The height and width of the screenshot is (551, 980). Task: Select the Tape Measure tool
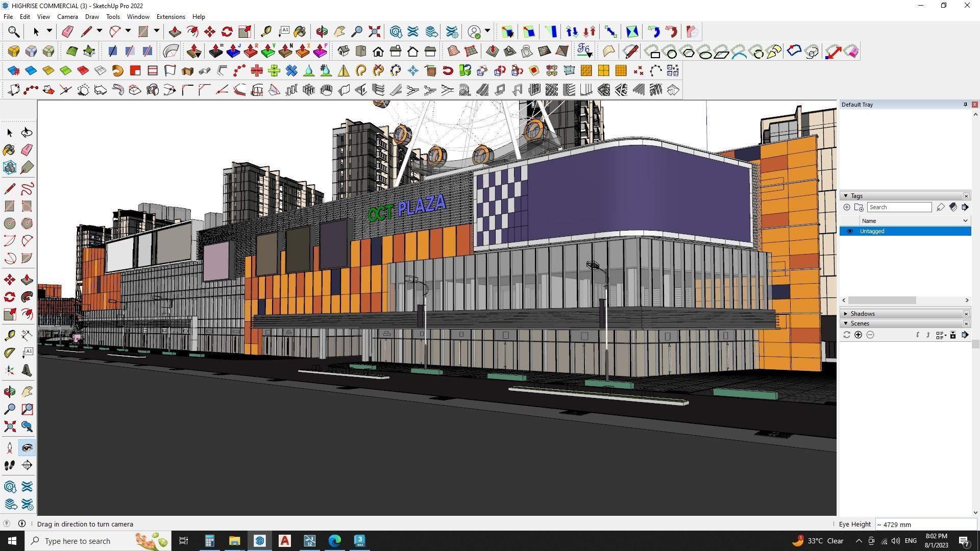(x=9, y=335)
